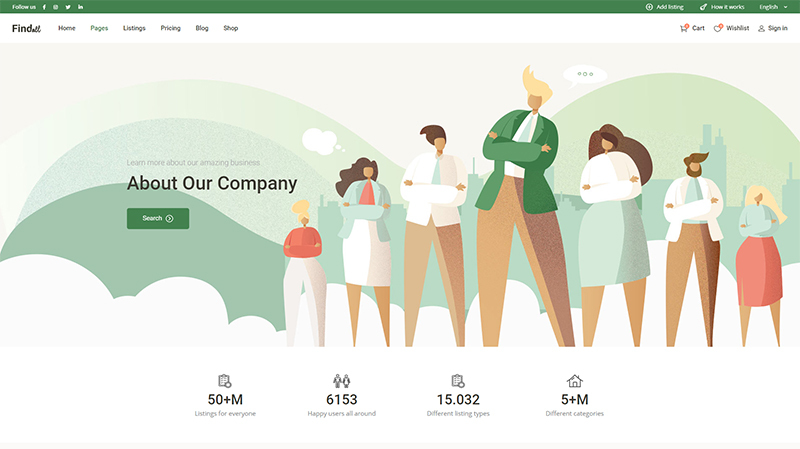
Task: Click the Add listing plus icon
Action: click(x=649, y=7)
